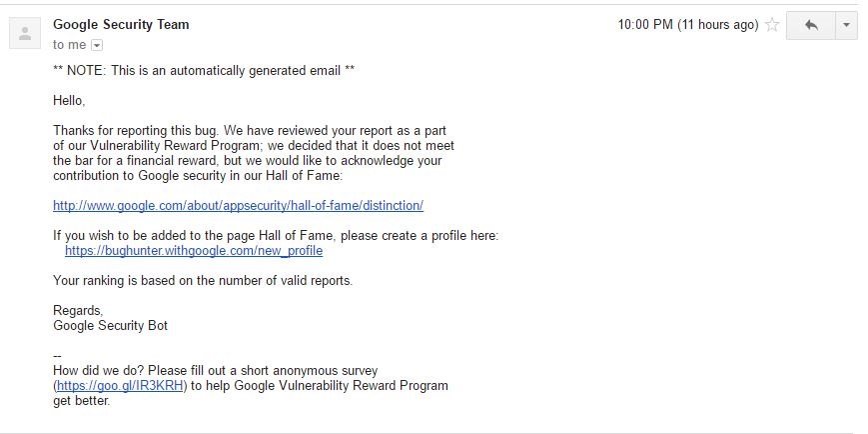Click the sender name Google Security Team
This screenshot has width=868, height=434.
pos(121,24)
